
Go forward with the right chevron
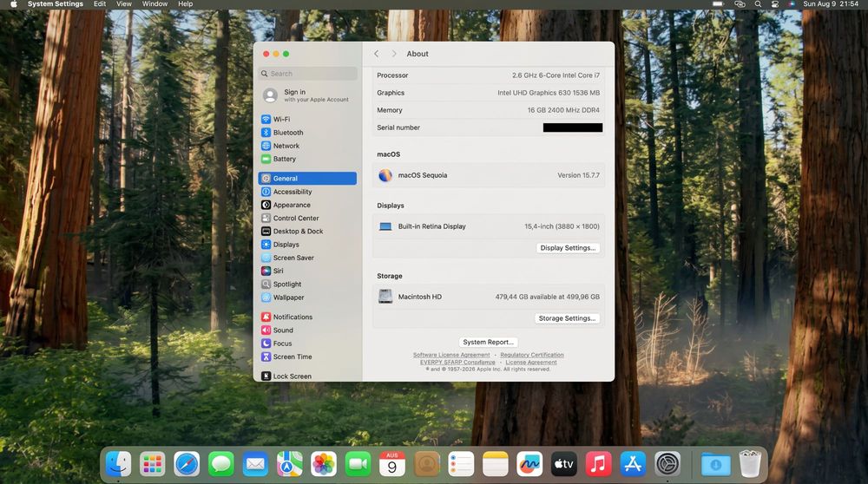coord(393,54)
